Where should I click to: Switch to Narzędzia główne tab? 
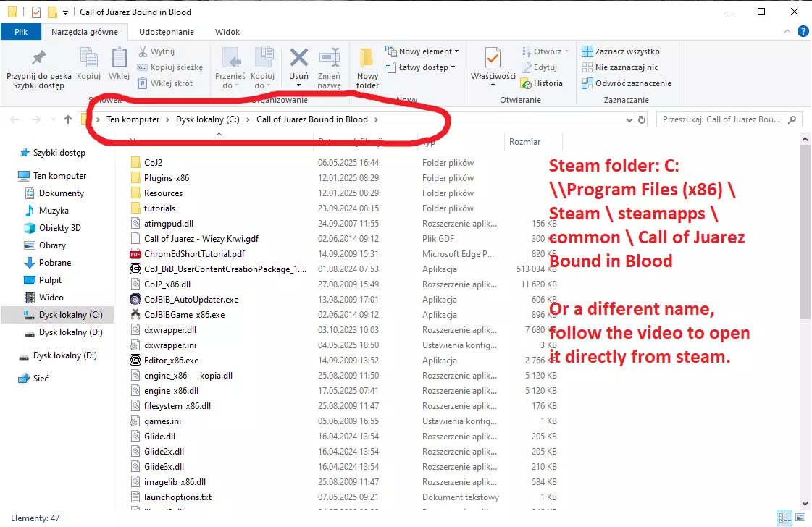pyautogui.click(x=85, y=32)
